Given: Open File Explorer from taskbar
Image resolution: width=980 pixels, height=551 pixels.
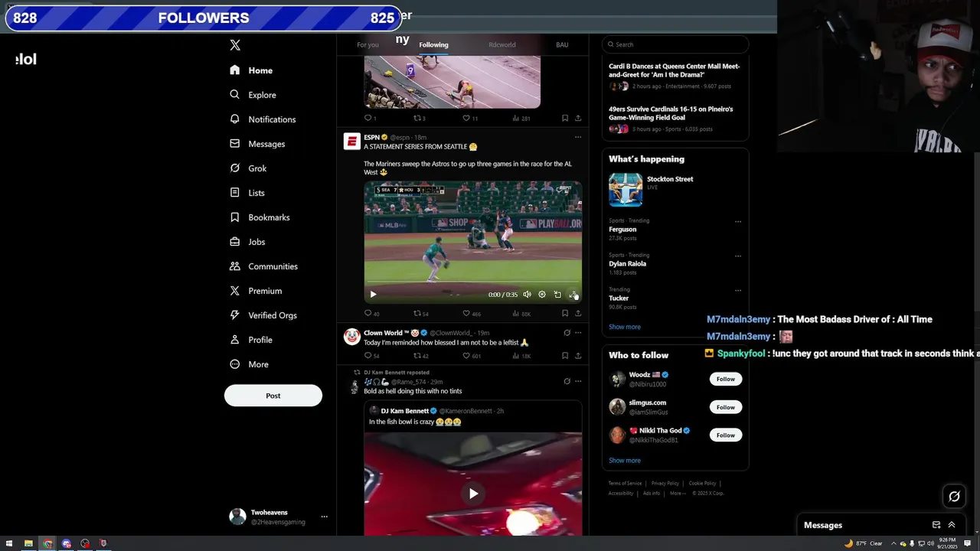Looking at the screenshot, I should 28,543.
